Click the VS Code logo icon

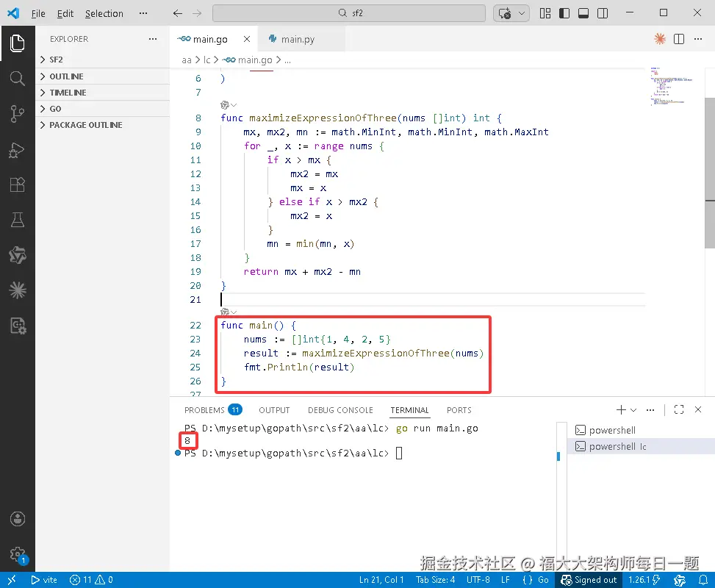[x=13, y=13]
